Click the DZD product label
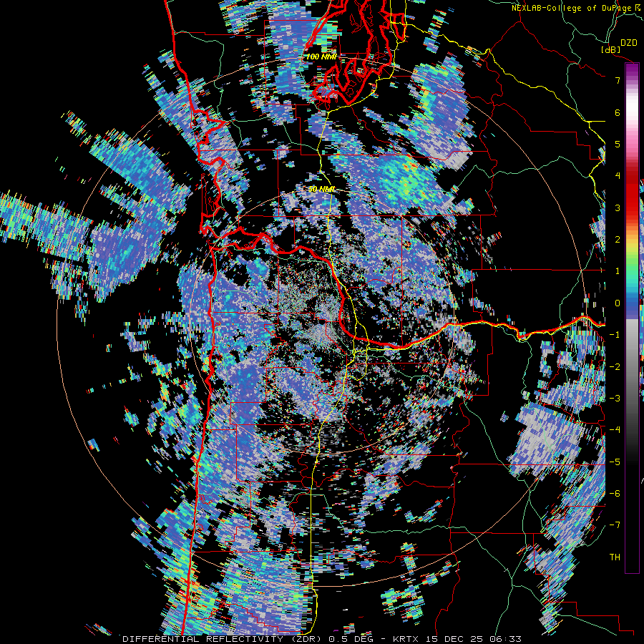Viewport: 644px width, 644px height. point(629,43)
